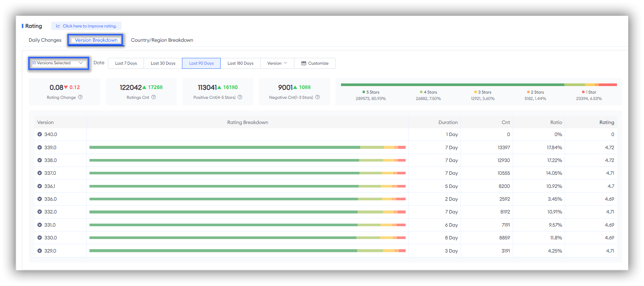Click ratio value 11.8%
Image resolution: width=644 pixels, height=286 pixels.
click(556, 238)
